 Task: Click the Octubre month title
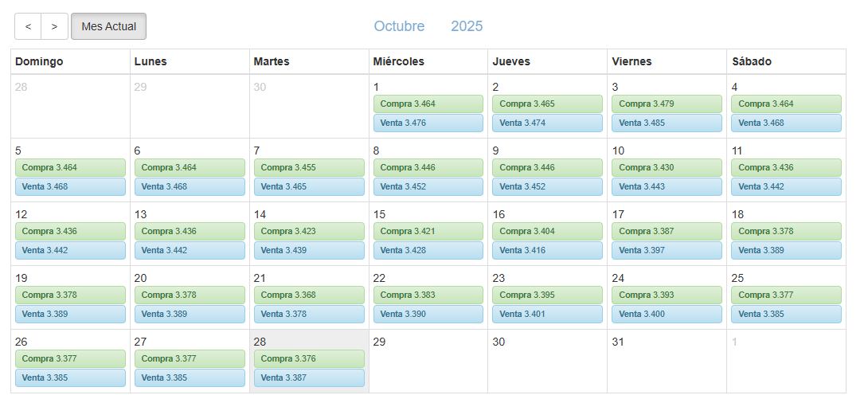click(399, 26)
